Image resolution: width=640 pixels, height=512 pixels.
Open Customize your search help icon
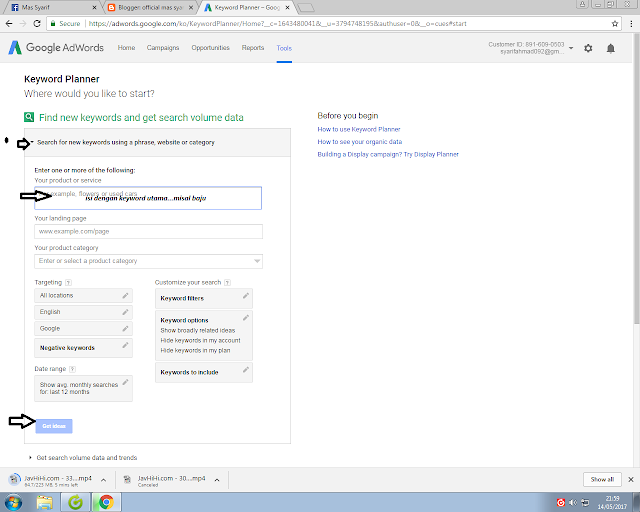pyautogui.click(x=227, y=283)
